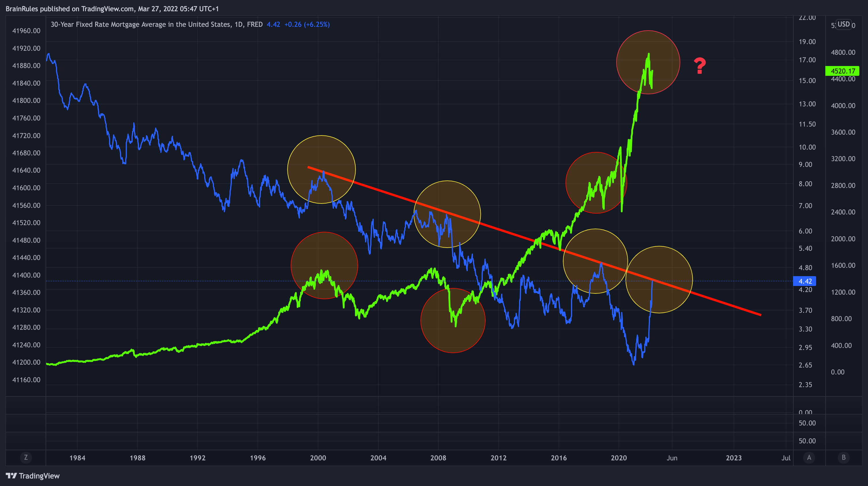Click the TradingView logo

(x=33, y=476)
